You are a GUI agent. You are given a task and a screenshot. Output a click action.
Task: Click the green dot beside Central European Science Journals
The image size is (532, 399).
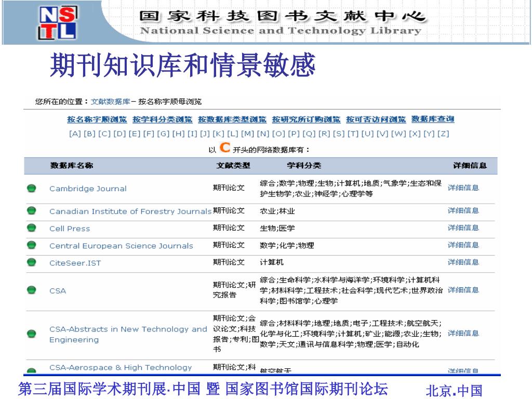click(32, 245)
